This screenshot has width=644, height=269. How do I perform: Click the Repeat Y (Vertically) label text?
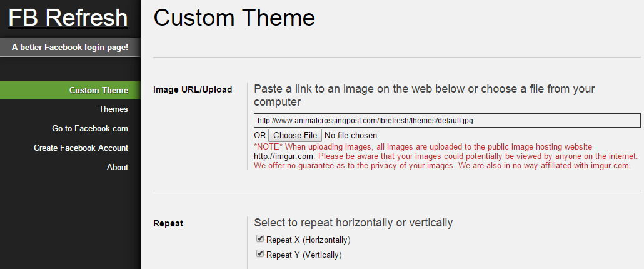tap(304, 255)
